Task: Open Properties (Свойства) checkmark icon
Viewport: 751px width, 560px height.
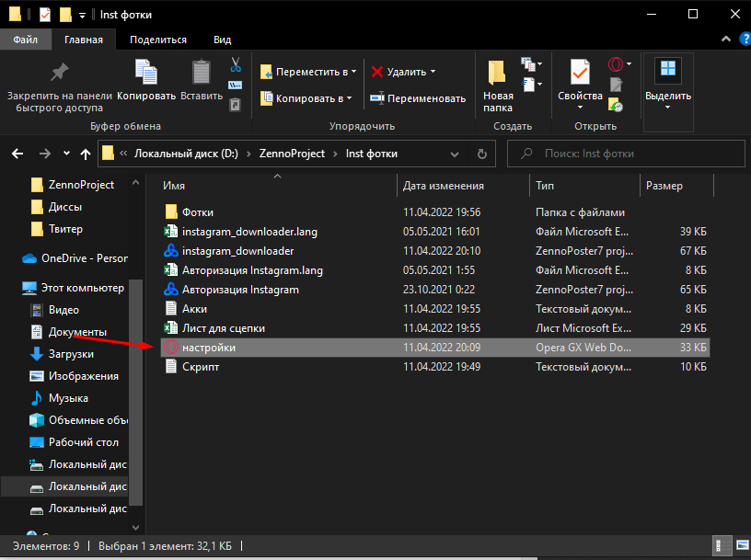Action: 580,81
